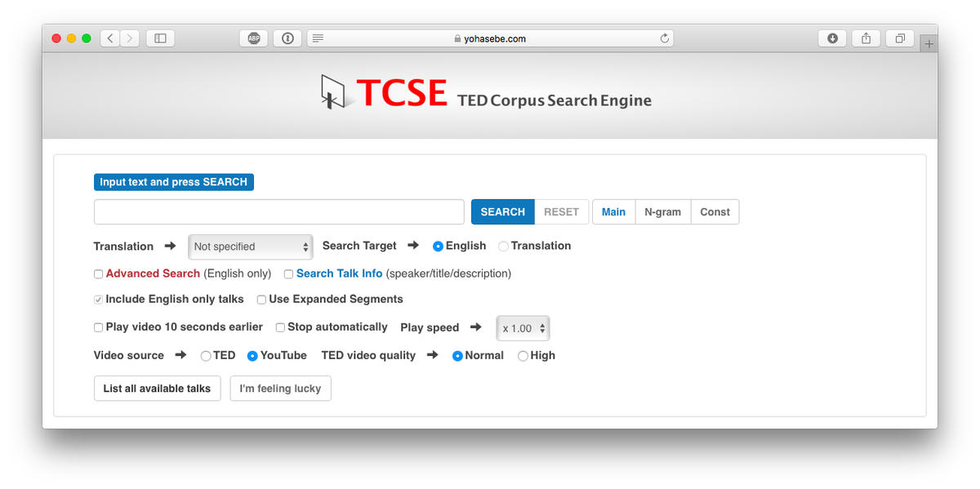980x489 pixels.
Task: Set TED video quality to Normal
Action: click(457, 356)
